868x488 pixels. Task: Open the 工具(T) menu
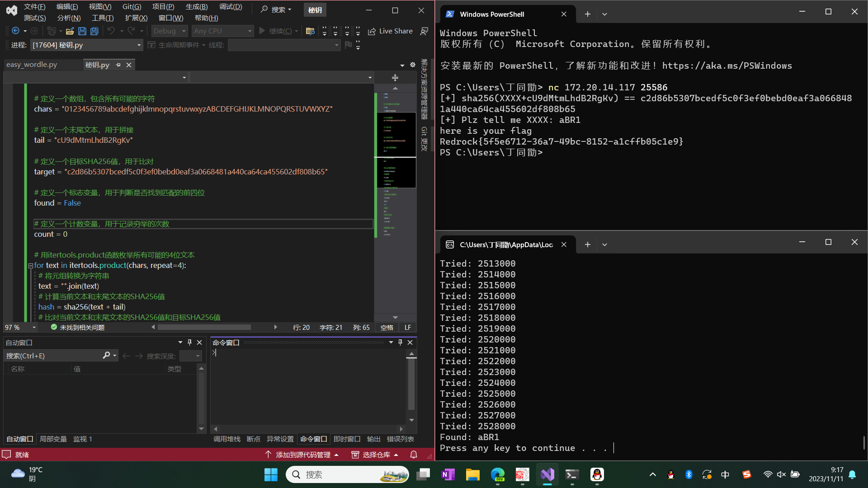(103, 18)
